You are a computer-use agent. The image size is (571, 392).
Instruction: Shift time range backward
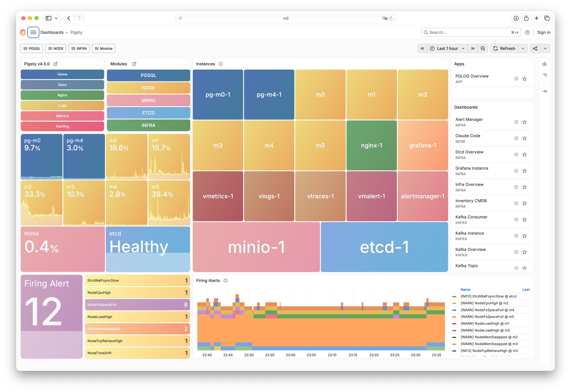coord(422,48)
